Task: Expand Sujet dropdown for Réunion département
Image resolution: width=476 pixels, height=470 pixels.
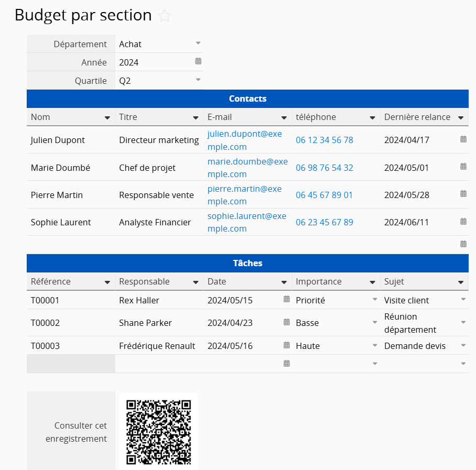Action: tap(463, 322)
